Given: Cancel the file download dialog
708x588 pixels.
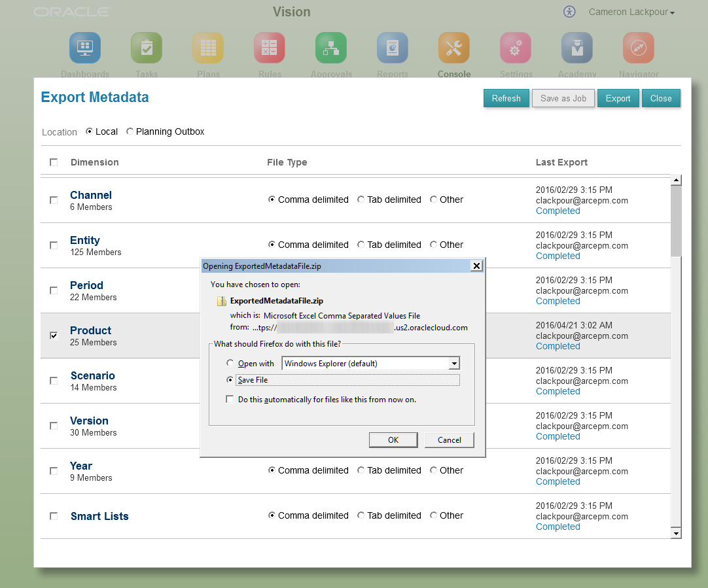Looking at the screenshot, I should point(450,440).
